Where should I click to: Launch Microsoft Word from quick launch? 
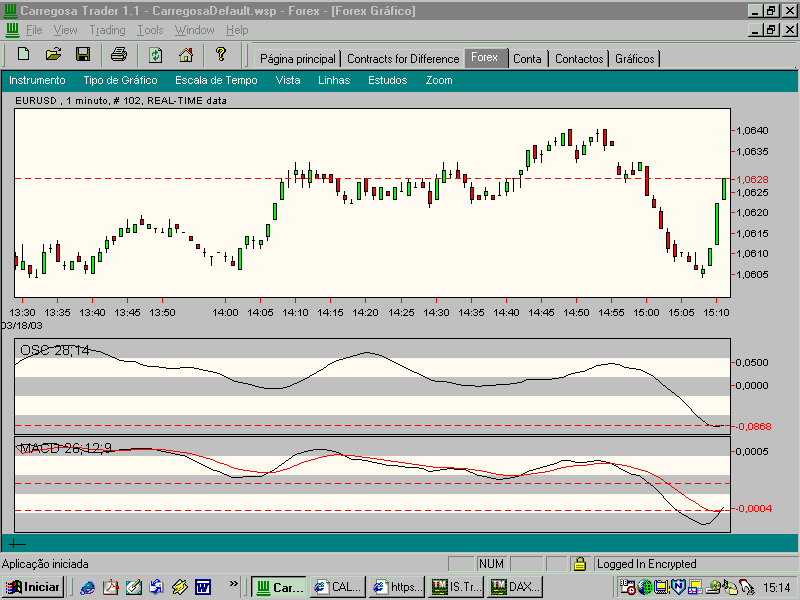coord(203,587)
